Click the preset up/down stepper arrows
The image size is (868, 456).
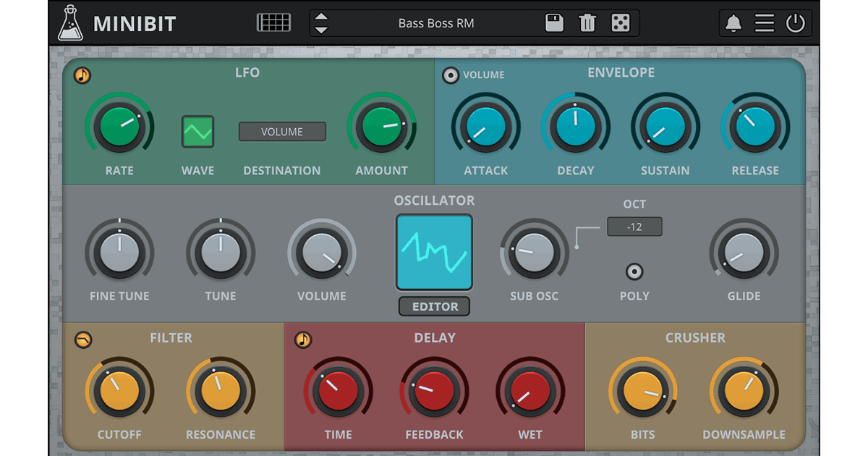[x=321, y=23]
